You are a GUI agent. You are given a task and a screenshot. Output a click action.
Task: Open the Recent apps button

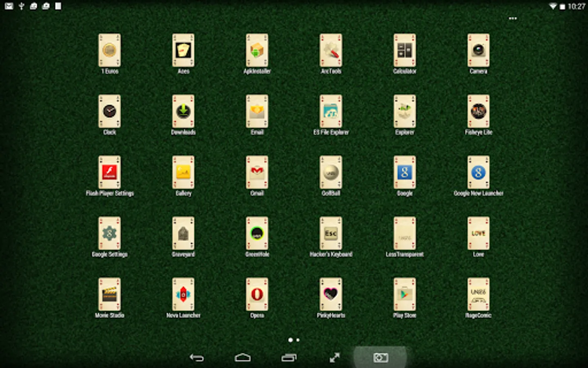pos(289,358)
